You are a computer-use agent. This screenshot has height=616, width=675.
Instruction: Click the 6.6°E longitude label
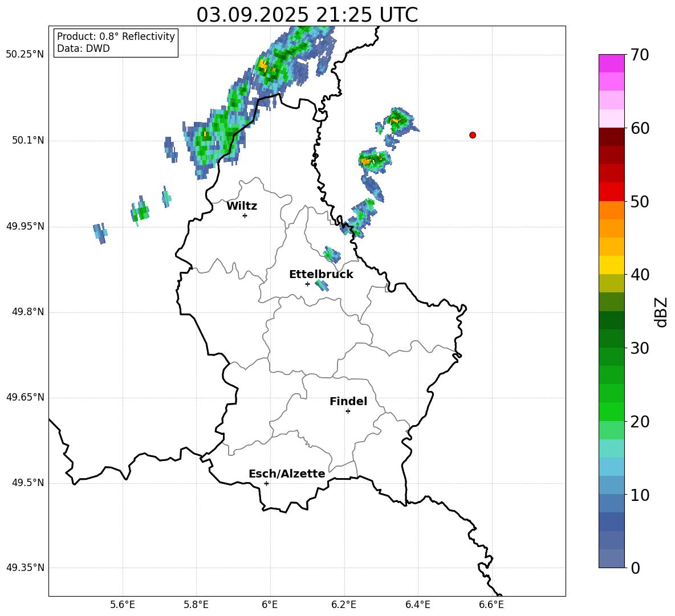tap(491, 605)
